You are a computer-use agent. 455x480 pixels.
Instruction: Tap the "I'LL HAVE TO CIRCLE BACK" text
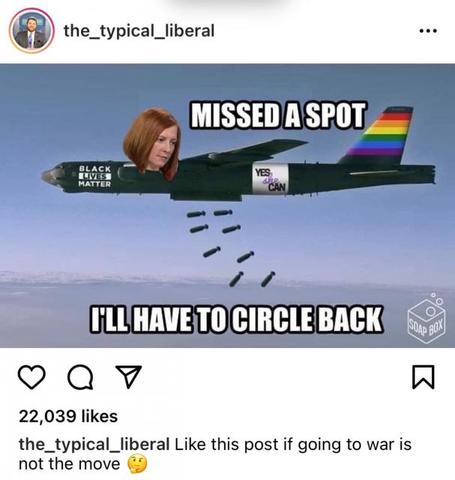pos(236,319)
